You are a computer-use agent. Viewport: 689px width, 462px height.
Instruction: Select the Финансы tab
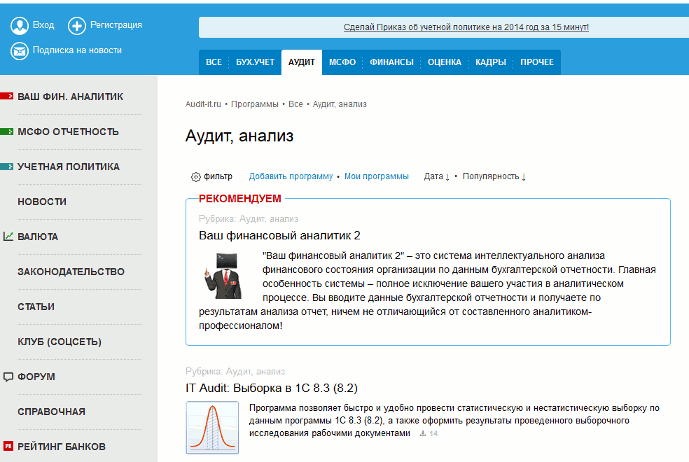(391, 62)
